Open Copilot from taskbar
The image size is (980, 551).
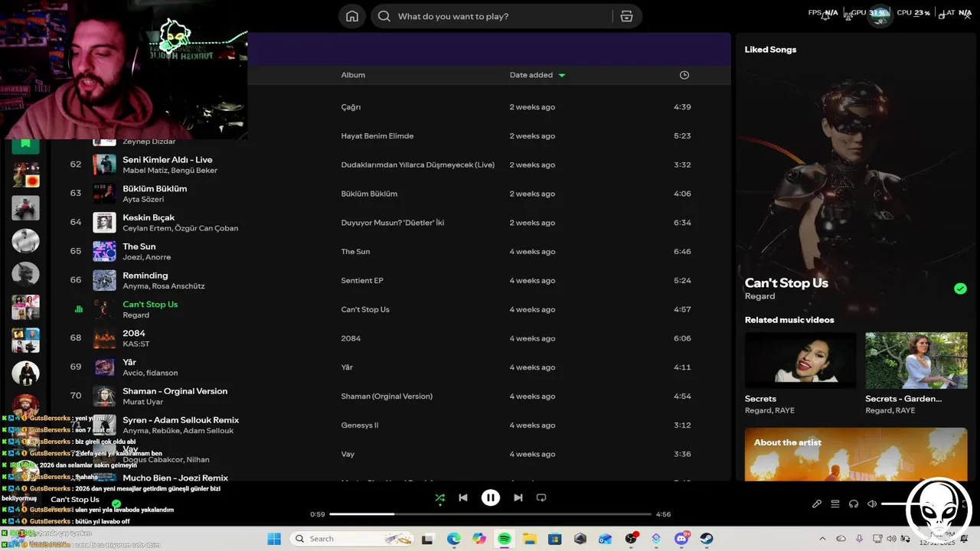[x=479, y=539]
